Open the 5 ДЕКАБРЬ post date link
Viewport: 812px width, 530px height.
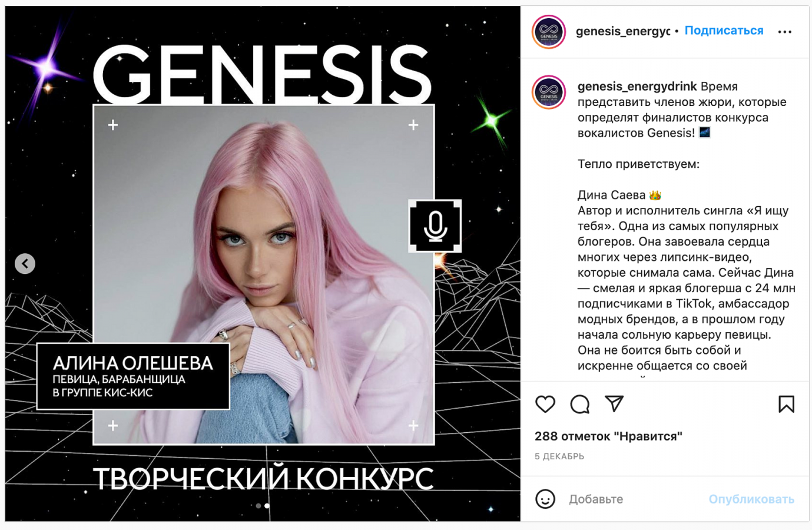click(559, 456)
